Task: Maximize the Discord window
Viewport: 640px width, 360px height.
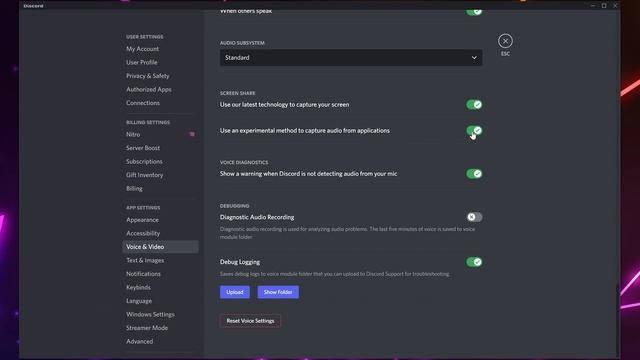Action: point(604,6)
